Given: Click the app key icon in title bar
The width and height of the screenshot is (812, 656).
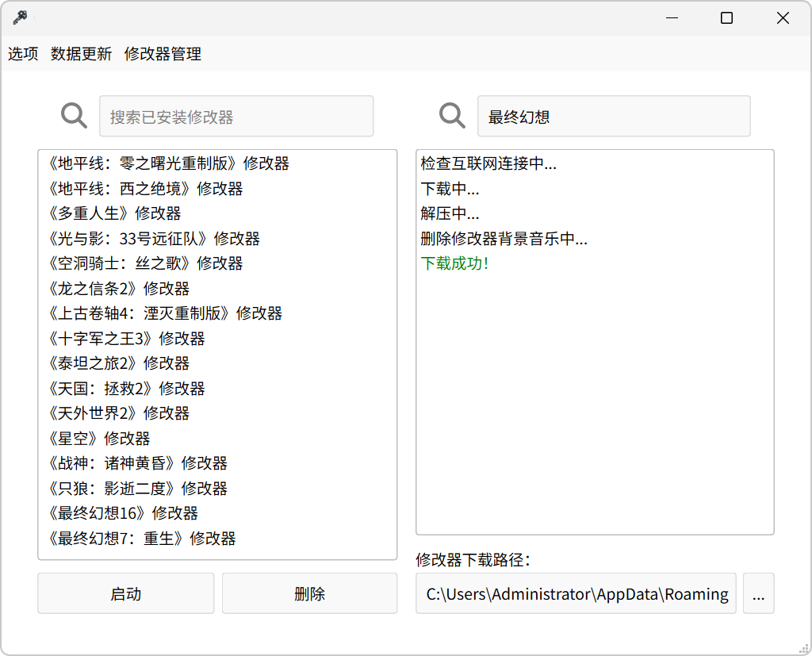Looking at the screenshot, I should [20, 17].
